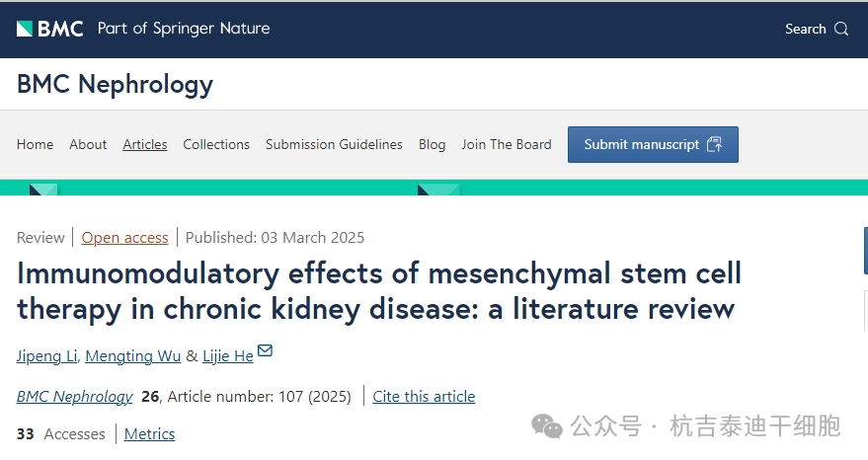The image size is (868, 460).
Task: Open the Blog link in navigation
Action: point(432,144)
